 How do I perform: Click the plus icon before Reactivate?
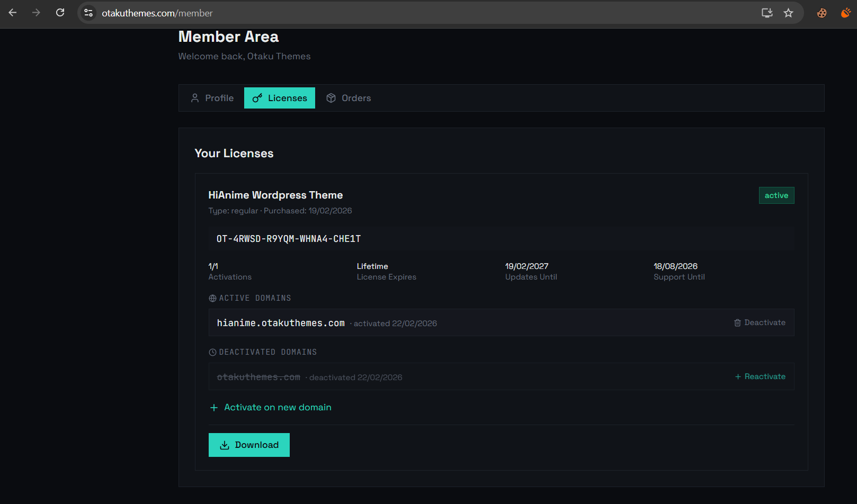(738, 376)
